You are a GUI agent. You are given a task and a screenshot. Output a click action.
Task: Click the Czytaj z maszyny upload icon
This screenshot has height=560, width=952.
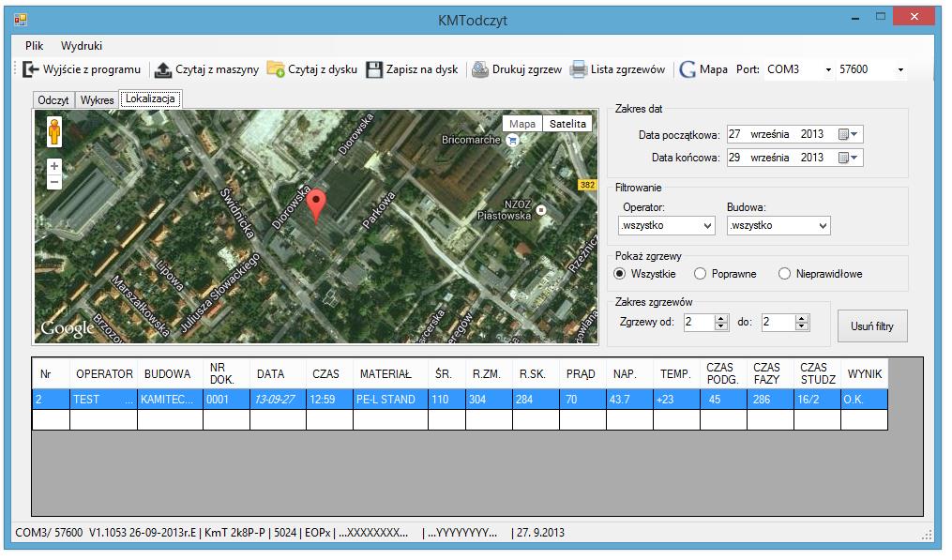(162, 69)
